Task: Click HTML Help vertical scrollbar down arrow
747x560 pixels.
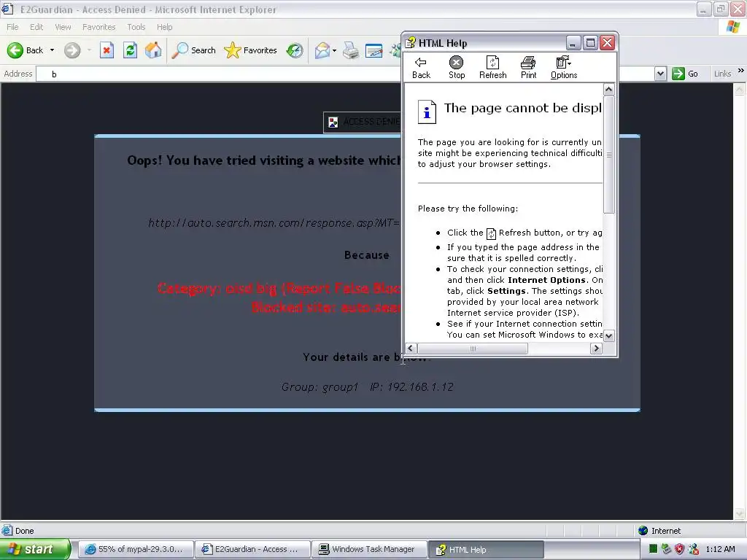Action: tap(608, 335)
